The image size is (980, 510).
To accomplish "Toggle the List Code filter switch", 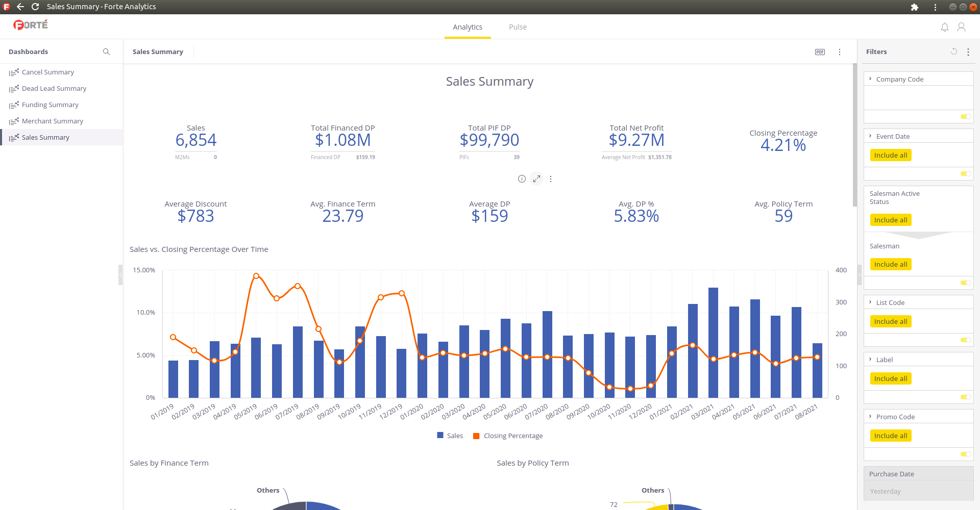I will pos(965,340).
